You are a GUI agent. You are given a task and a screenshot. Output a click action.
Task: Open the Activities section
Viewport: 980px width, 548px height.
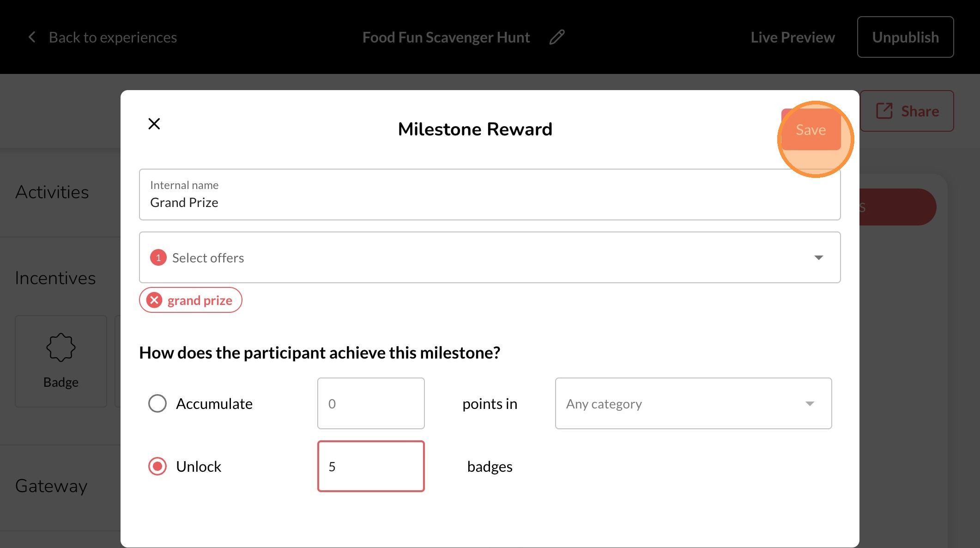click(x=52, y=192)
